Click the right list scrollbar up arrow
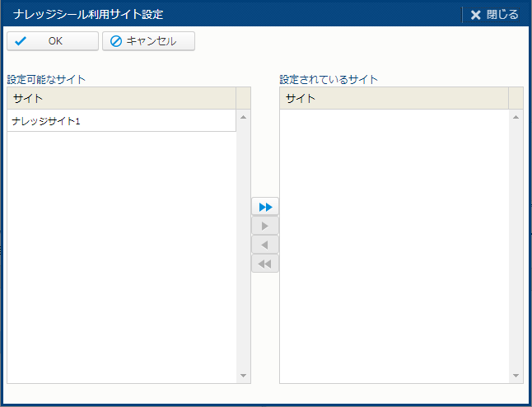The width and height of the screenshot is (532, 407). click(x=516, y=117)
